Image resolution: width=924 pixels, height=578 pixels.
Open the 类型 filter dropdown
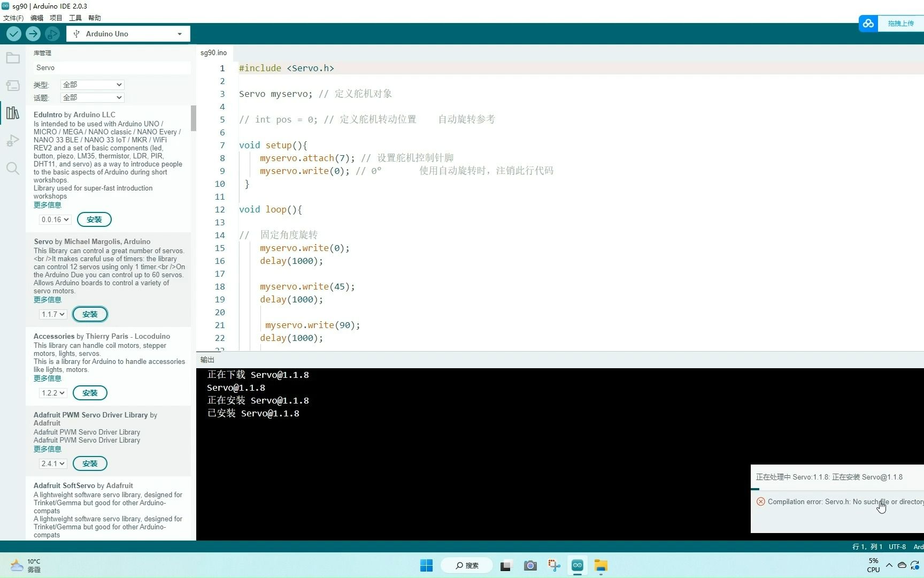click(92, 85)
